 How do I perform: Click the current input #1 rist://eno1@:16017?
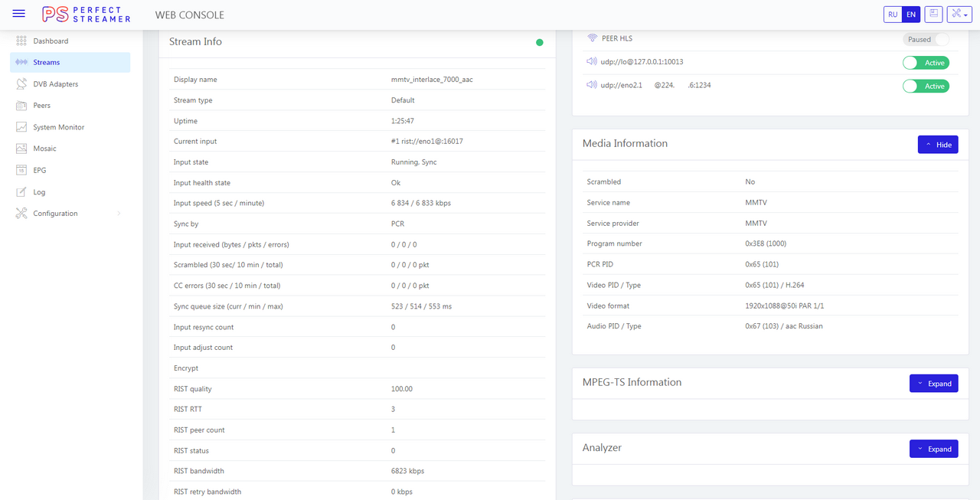(x=426, y=142)
